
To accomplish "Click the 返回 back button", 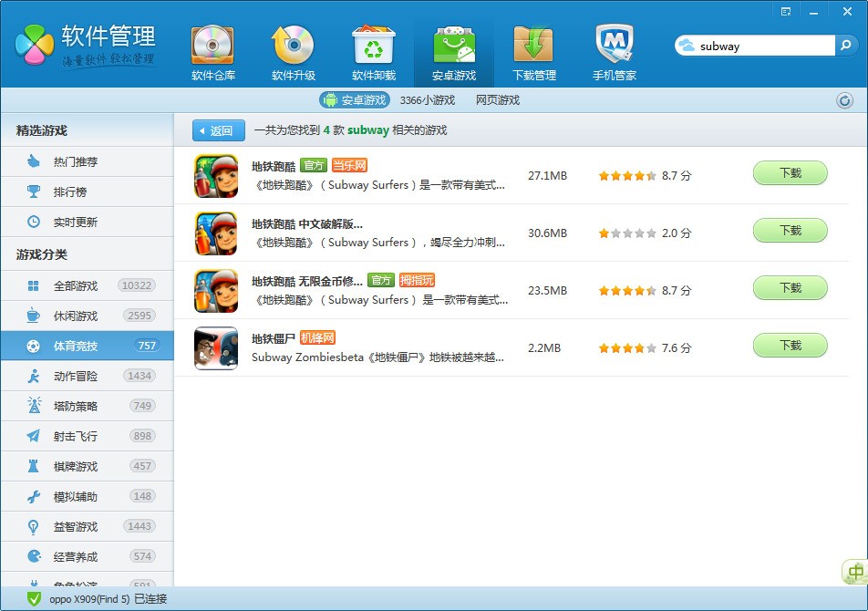I will pos(219,130).
